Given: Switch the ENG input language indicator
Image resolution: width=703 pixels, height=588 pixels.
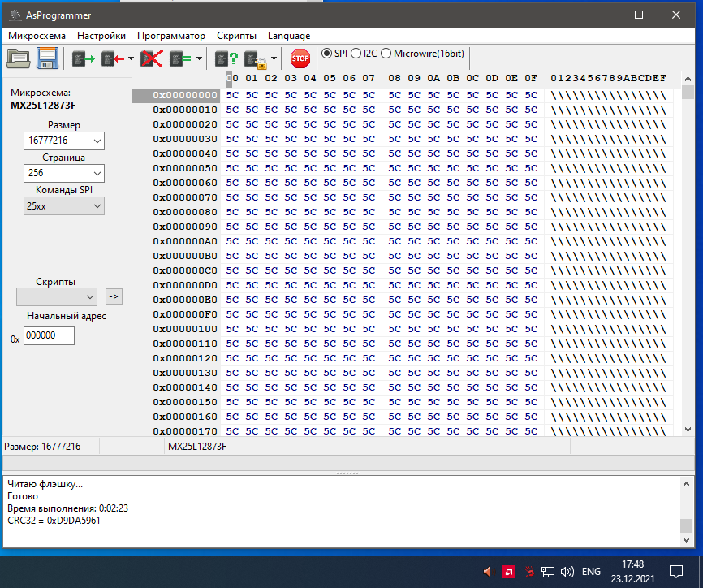Looking at the screenshot, I should coord(591,572).
